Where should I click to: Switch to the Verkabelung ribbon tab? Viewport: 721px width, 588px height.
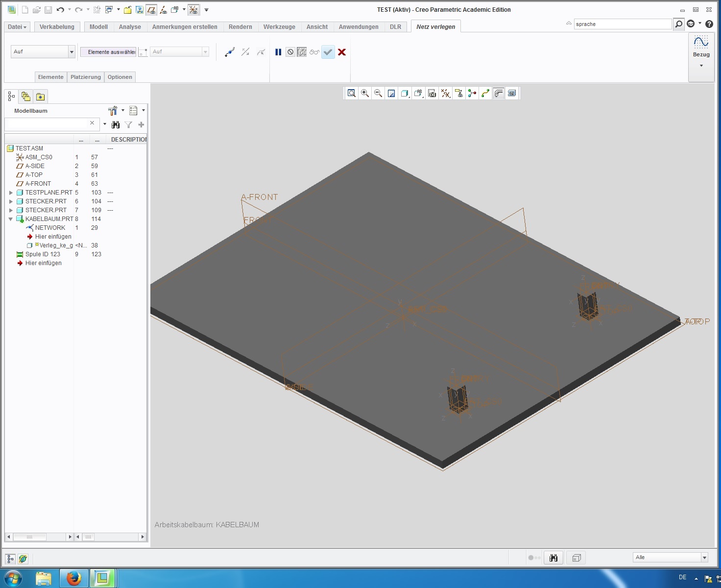click(x=57, y=27)
